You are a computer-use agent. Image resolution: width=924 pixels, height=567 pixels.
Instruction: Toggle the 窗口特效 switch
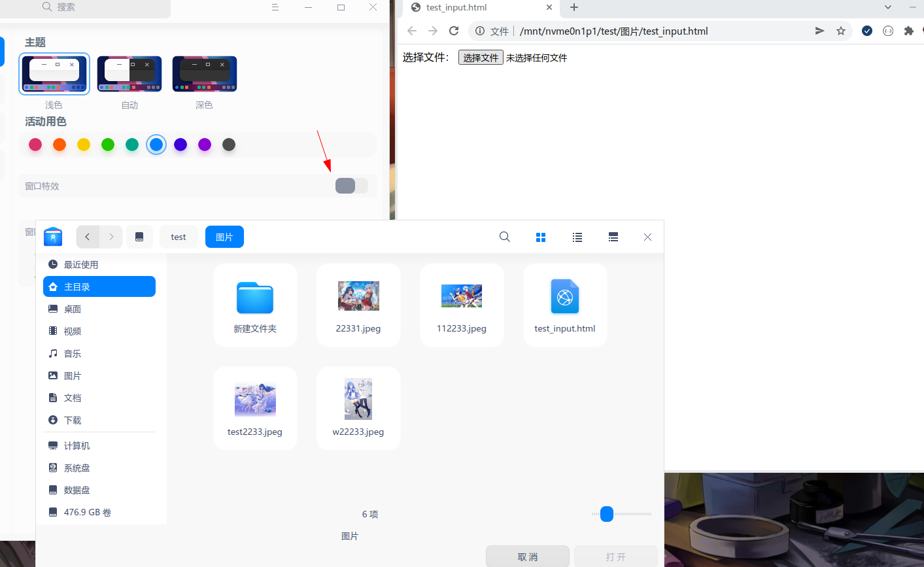pyautogui.click(x=352, y=186)
